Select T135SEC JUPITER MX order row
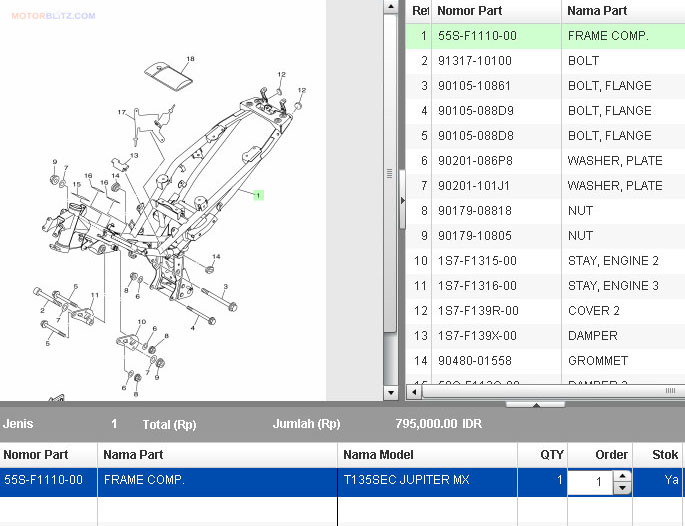The image size is (685, 526). point(405,481)
